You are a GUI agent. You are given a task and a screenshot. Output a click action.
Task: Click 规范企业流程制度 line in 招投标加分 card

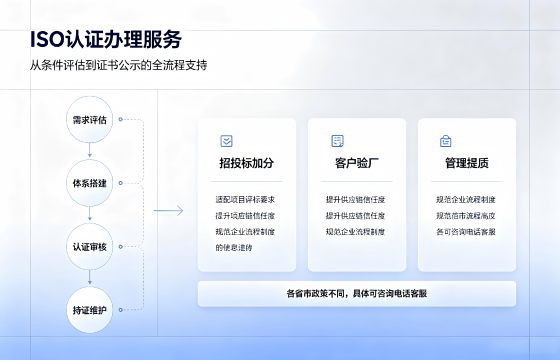click(245, 232)
